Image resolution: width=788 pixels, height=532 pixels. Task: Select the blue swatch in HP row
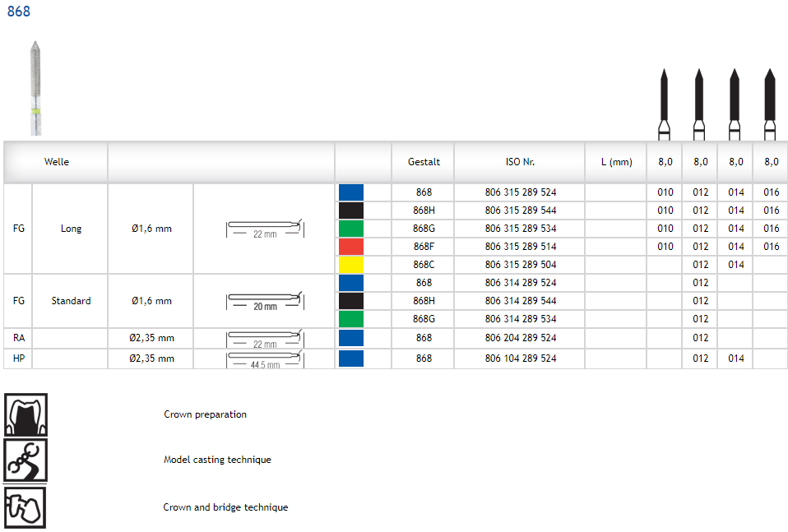pos(350,359)
